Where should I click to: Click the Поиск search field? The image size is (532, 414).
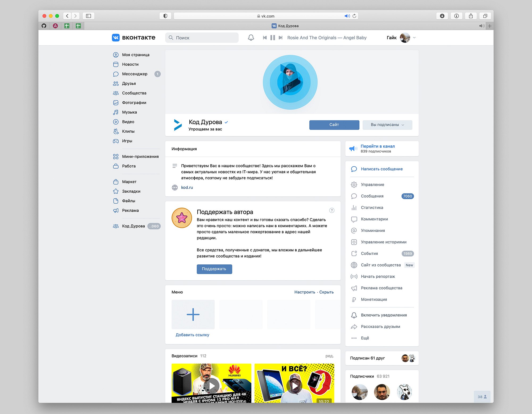[202, 38]
